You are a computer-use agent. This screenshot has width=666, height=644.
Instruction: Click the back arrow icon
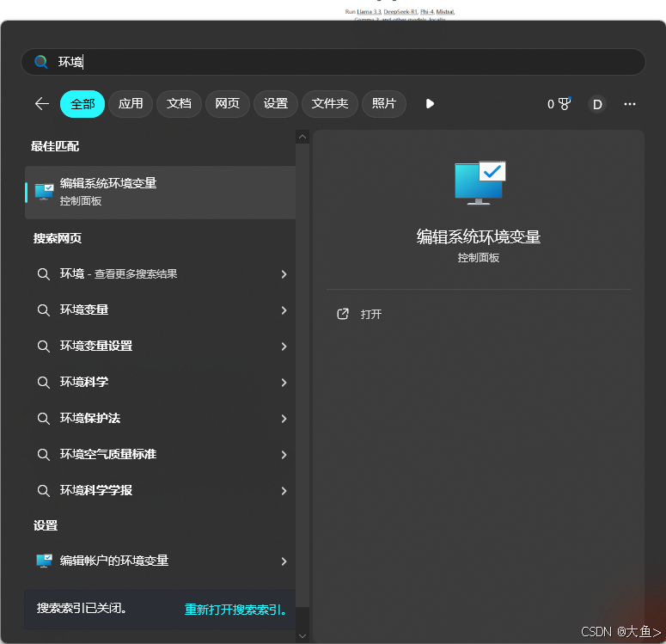pos(41,104)
